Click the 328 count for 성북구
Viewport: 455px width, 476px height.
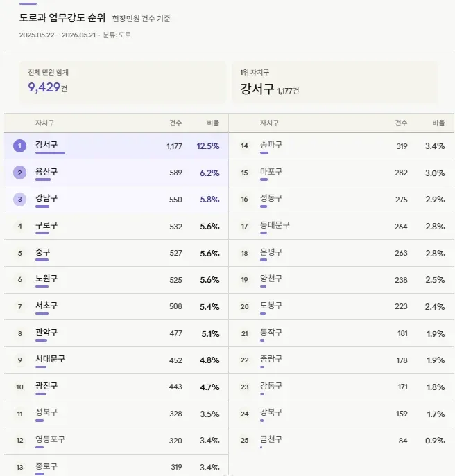point(175,414)
